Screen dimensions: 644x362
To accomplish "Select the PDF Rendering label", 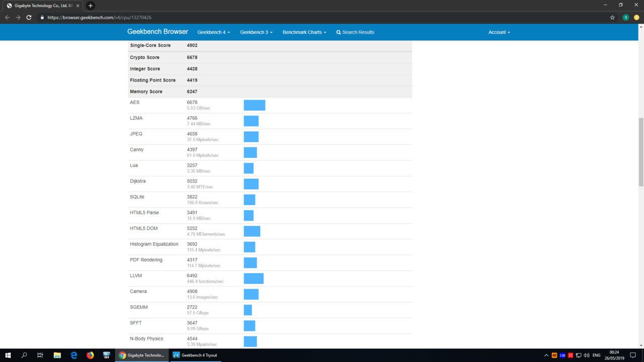I will point(146,260).
